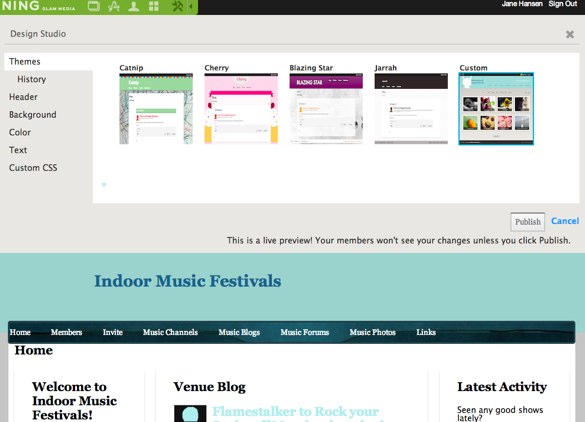Close the Design Studio panel
This screenshot has width=585, height=422.
click(570, 34)
